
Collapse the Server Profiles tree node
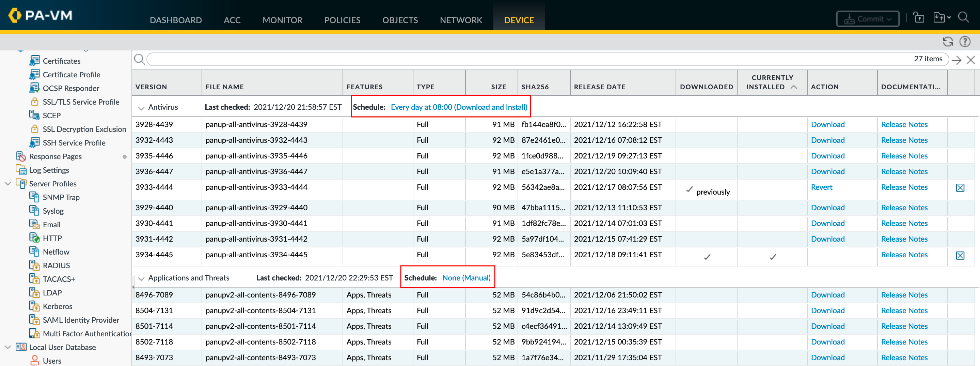(x=7, y=184)
